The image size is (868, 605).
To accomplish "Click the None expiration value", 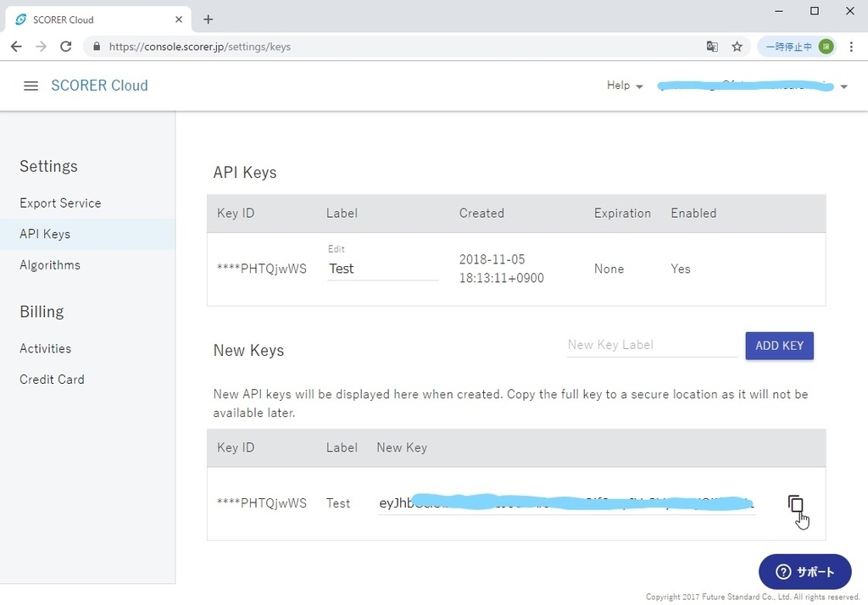I will 609,269.
